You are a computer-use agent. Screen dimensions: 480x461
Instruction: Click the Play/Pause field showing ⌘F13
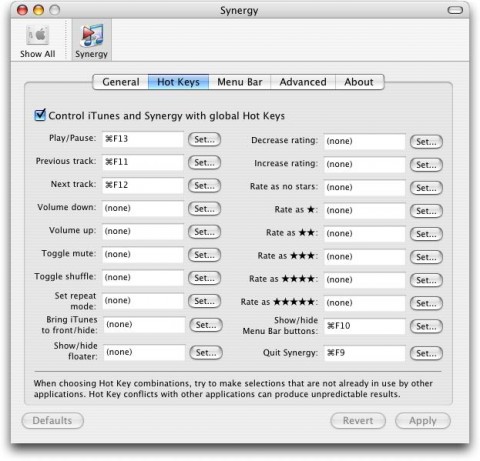pos(143,139)
